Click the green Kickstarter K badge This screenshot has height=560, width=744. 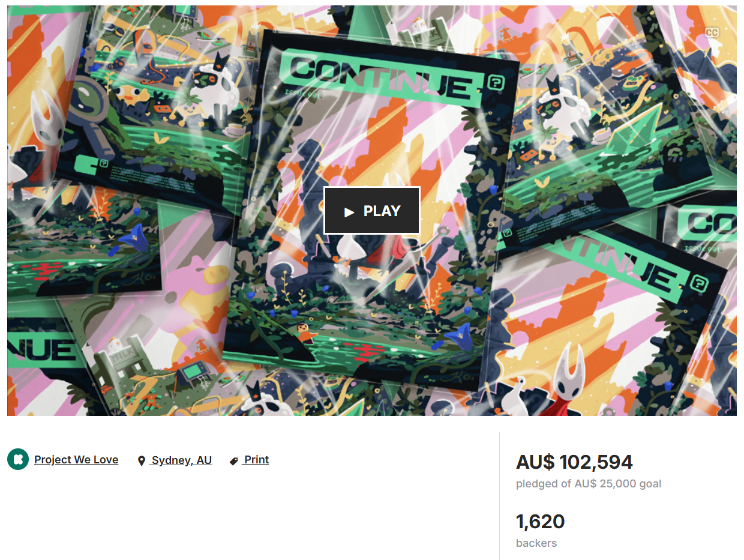pyautogui.click(x=18, y=459)
